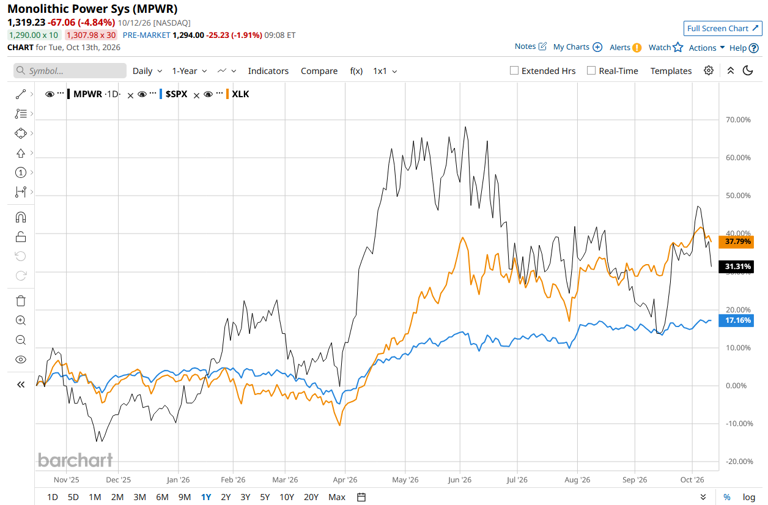The width and height of the screenshot is (768, 505).
Task: Open the Help menu
Action: [744, 48]
